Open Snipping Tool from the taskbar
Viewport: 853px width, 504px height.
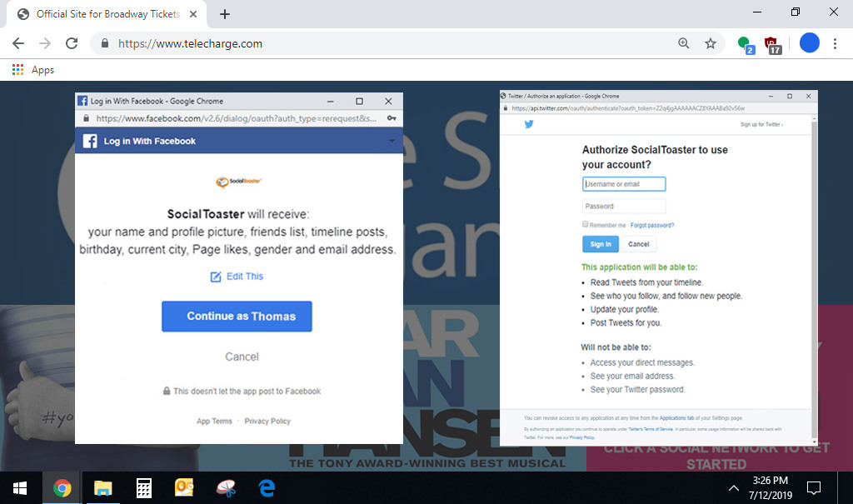coord(226,488)
